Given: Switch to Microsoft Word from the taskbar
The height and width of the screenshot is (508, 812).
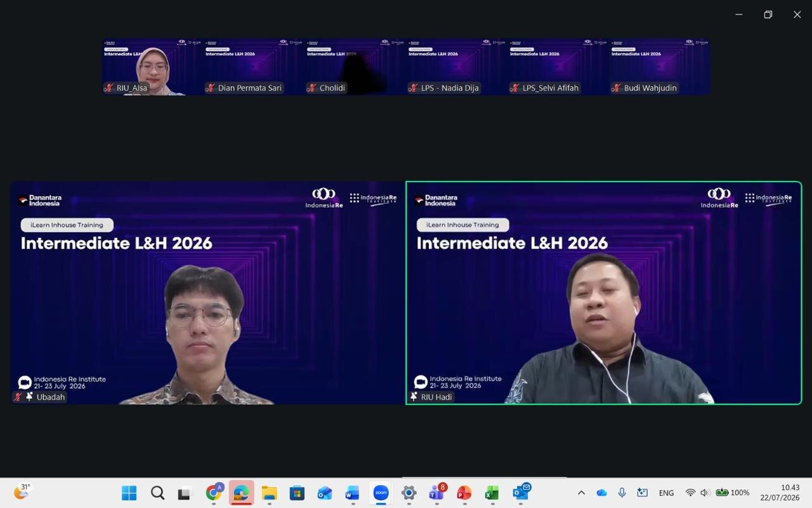Looking at the screenshot, I should pos(352,493).
